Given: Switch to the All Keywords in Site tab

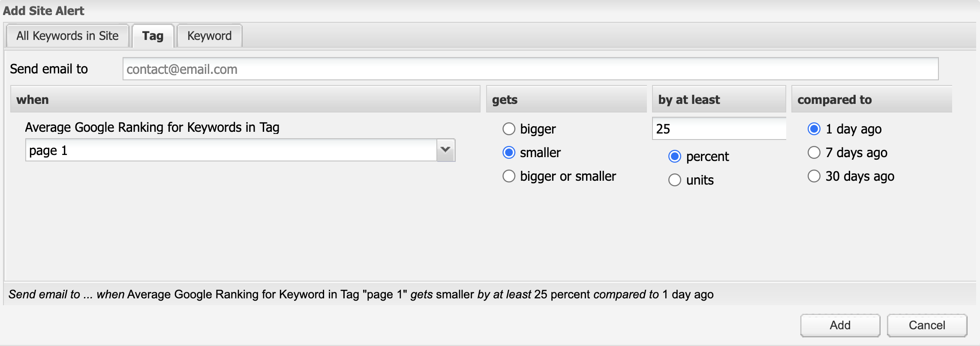Looking at the screenshot, I should tap(67, 36).
